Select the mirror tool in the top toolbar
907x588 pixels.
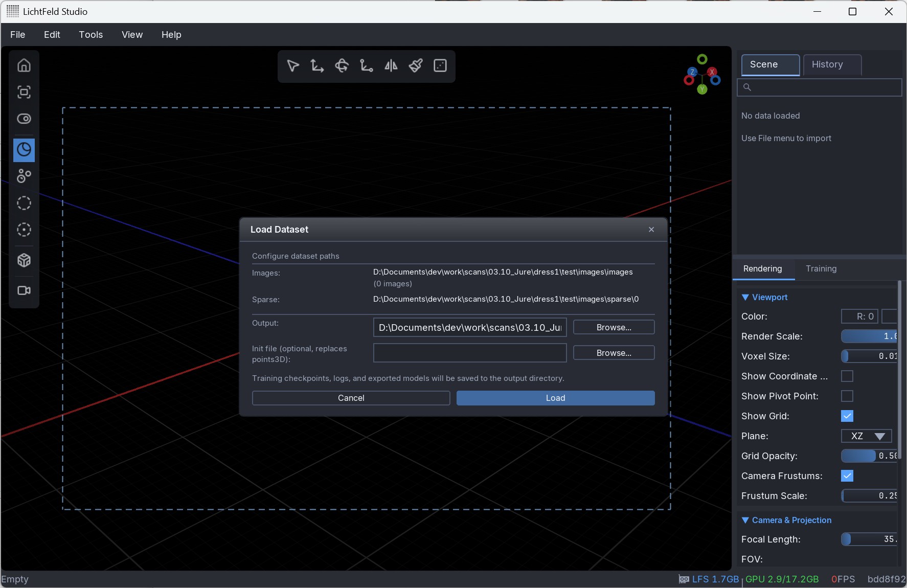pyautogui.click(x=391, y=65)
